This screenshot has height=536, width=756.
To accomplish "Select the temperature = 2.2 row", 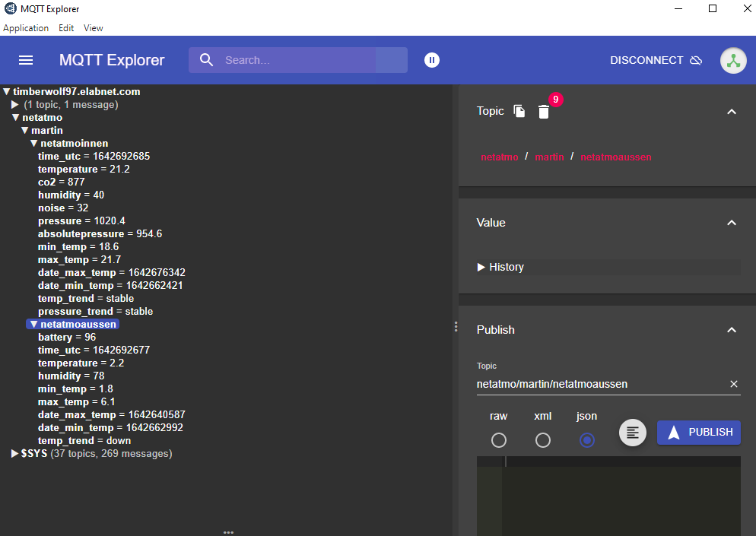I will 81,363.
